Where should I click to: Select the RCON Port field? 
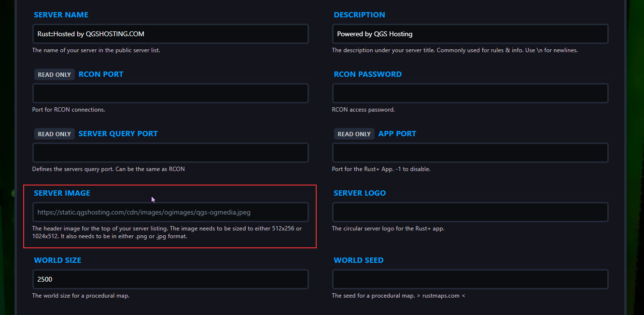[x=170, y=93]
